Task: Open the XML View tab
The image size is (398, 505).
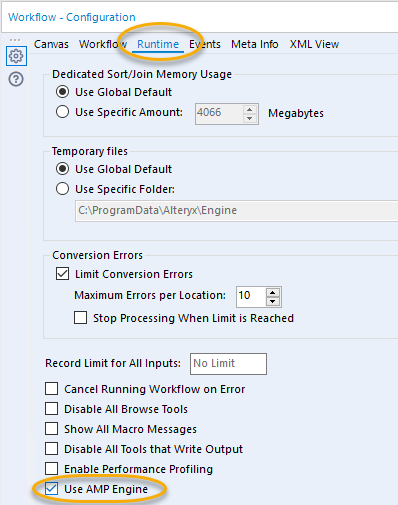Action: click(x=314, y=44)
